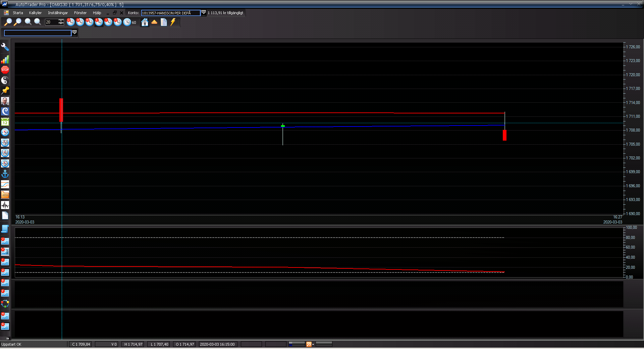The image size is (644, 349).
Task: Toggle the daily 'D' clock timeframe
Action: click(70, 22)
